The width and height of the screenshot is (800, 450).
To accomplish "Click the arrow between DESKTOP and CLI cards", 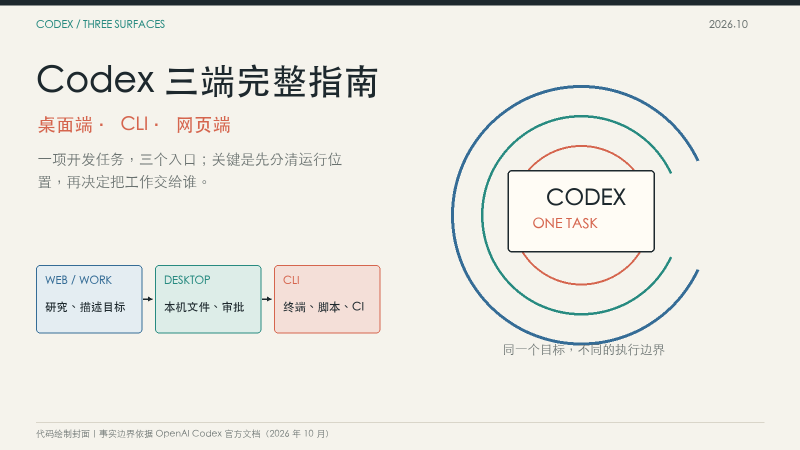I will [267, 299].
